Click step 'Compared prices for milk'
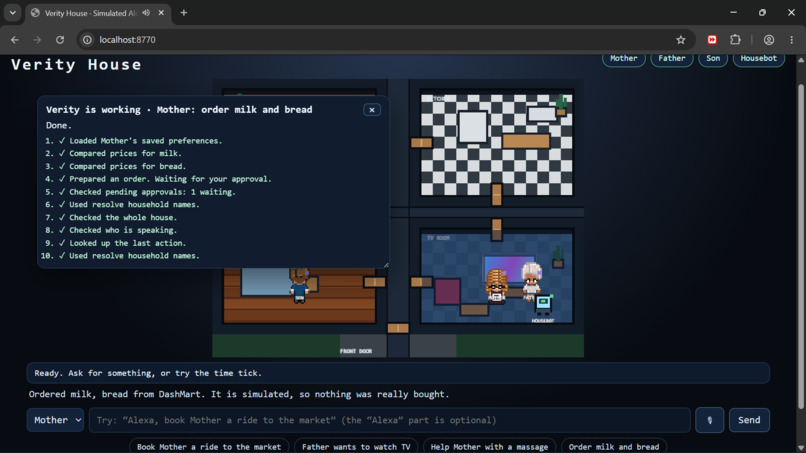Screen dimensions: 806x453 point(125,153)
